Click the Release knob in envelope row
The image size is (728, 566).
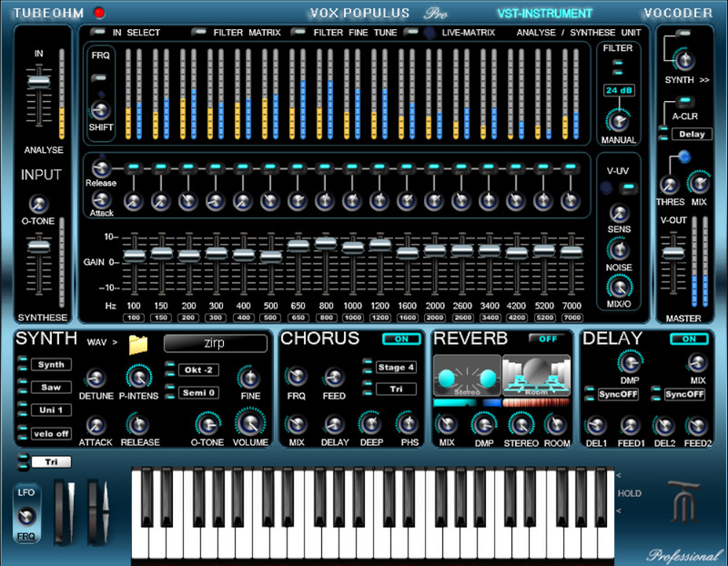(x=100, y=167)
